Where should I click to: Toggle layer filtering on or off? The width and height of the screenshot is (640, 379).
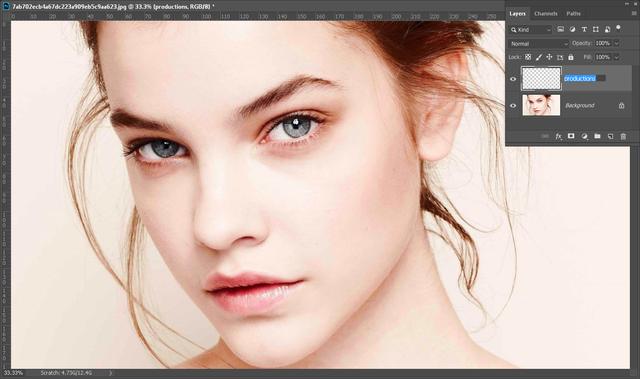tap(618, 28)
